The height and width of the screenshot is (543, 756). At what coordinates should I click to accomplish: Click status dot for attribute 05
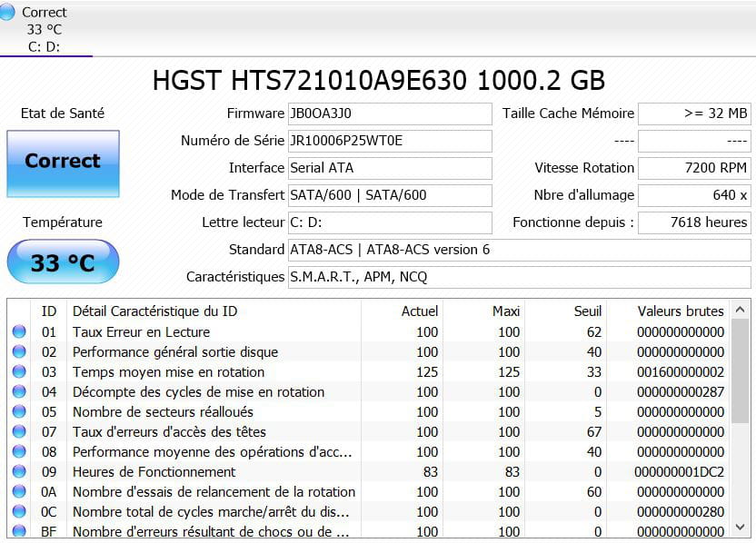[19, 412]
